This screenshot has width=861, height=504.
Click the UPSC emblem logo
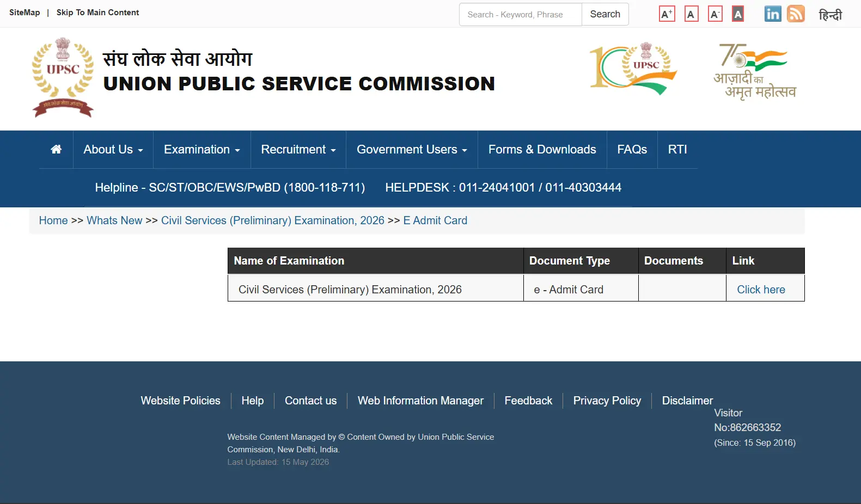[x=63, y=77]
